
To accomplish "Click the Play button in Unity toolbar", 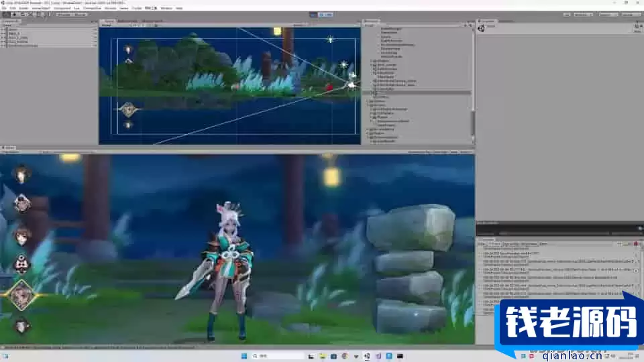I will click(x=313, y=14).
